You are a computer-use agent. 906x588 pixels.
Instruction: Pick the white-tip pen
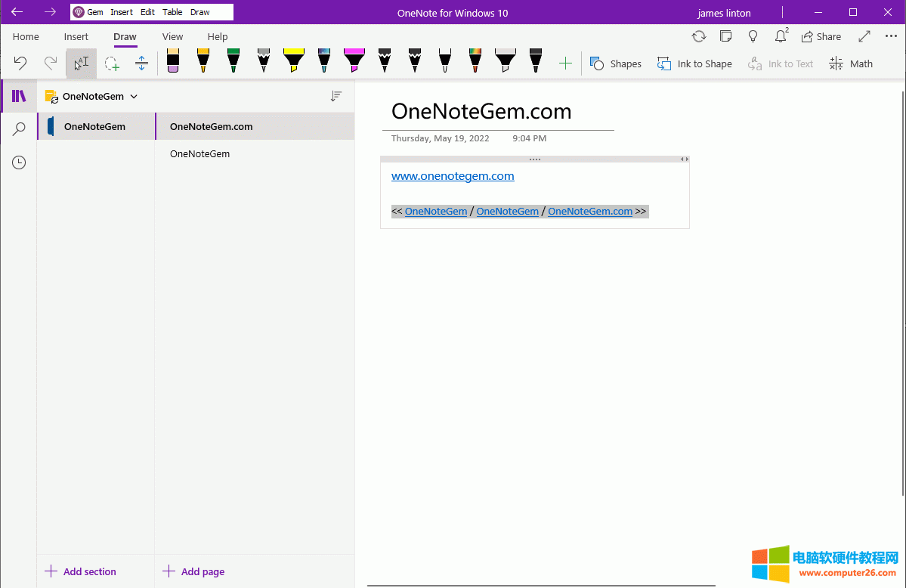click(445, 60)
